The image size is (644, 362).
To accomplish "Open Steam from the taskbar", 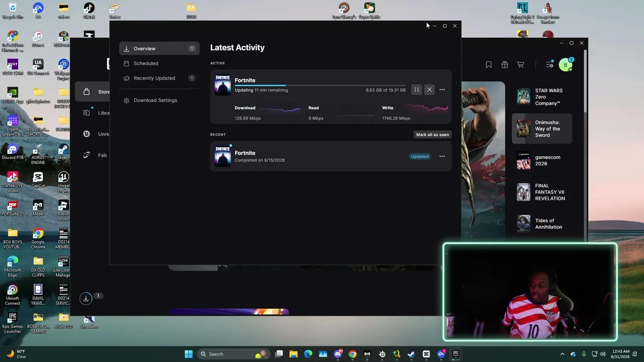I will pyautogui.click(x=412, y=354).
